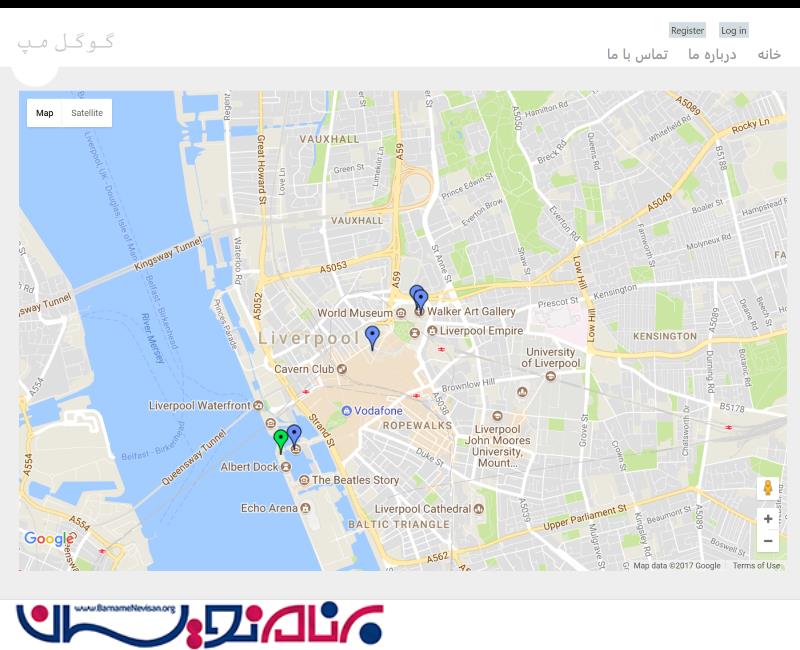Click the ROPEWALKS district label
This screenshot has width=800, height=650.
click(417, 426)
